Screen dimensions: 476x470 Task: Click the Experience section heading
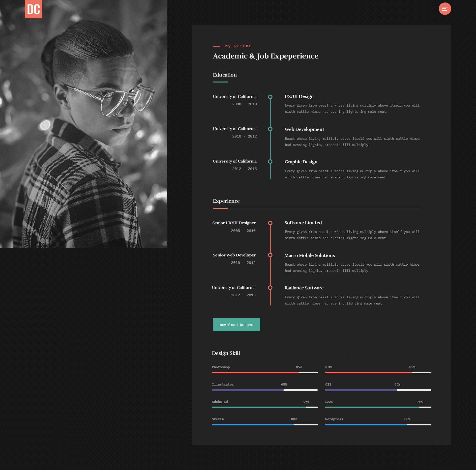pyautogui.click(x=226, y=201)
